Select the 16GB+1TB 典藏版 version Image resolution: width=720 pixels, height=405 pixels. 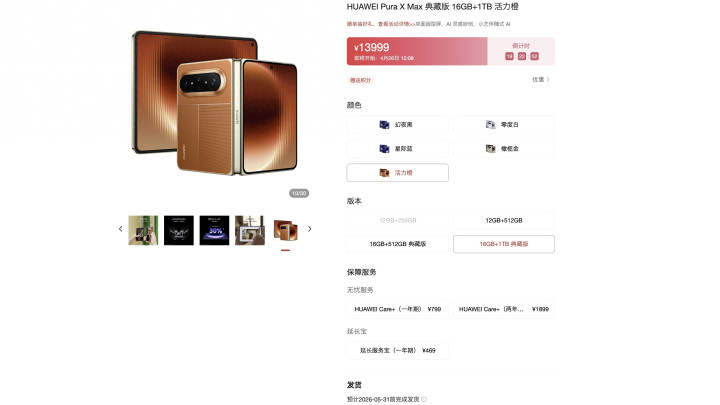click(x=504, y=244)
